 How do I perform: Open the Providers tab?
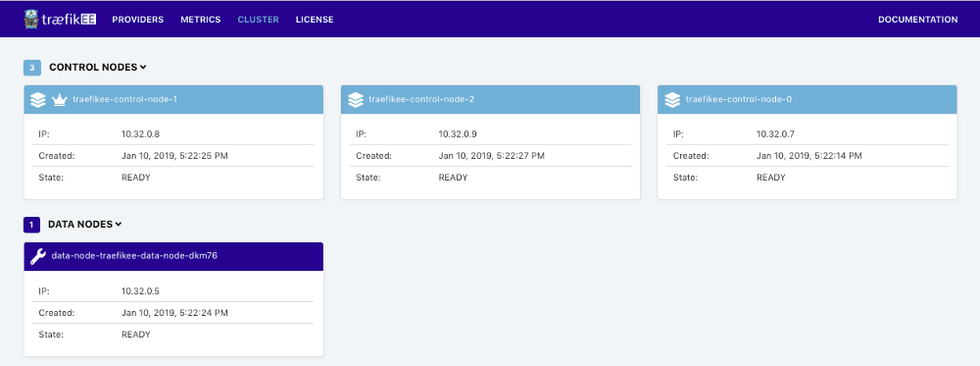pos(137,20)
